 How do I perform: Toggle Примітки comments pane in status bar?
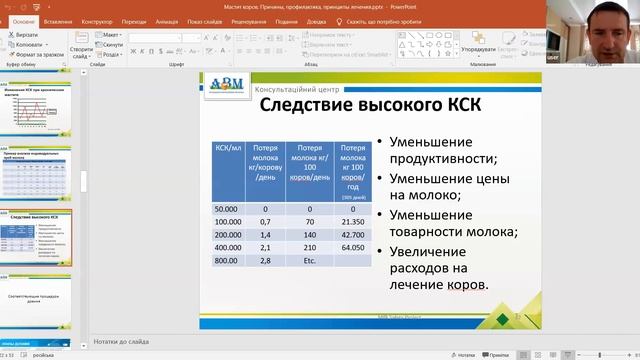coord(496,355)
